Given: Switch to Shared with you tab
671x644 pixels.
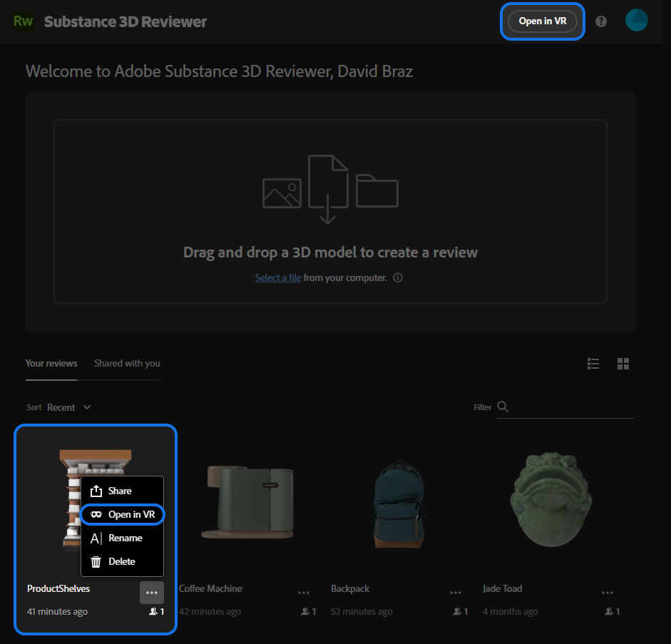Looking at the screenshot, I should [x=127, y=363].
